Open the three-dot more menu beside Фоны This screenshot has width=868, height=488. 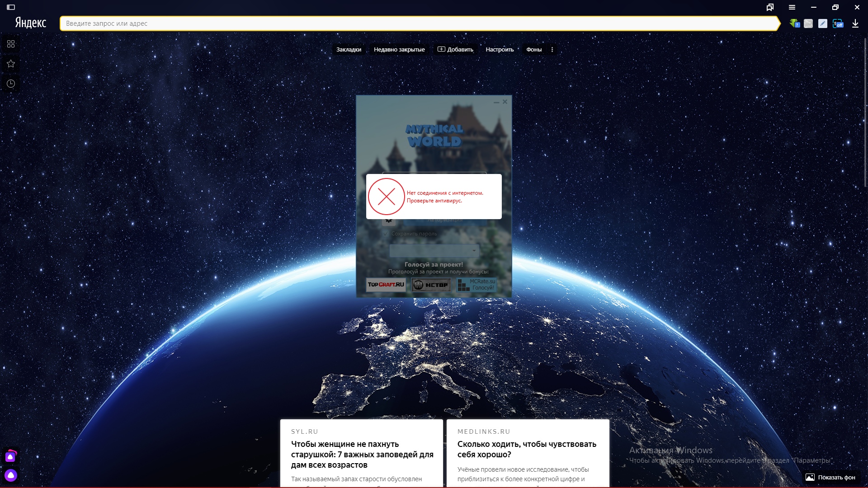552,50
